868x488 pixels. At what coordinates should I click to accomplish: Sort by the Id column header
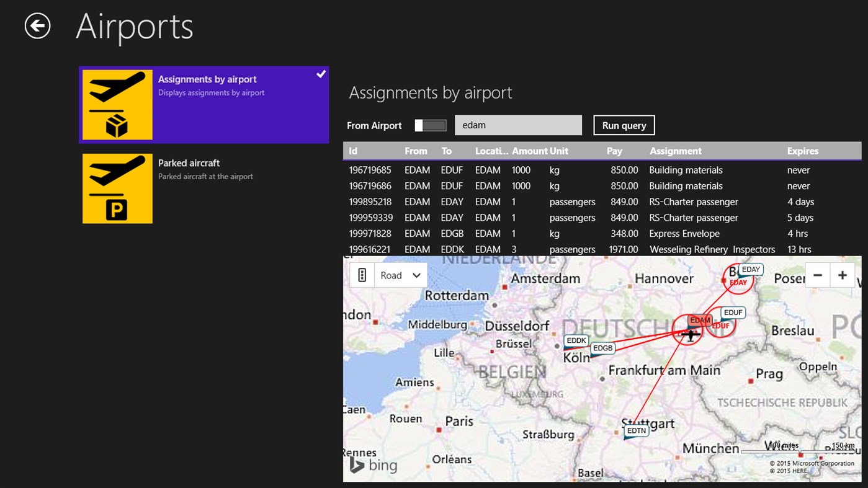[x=353, y=151]
